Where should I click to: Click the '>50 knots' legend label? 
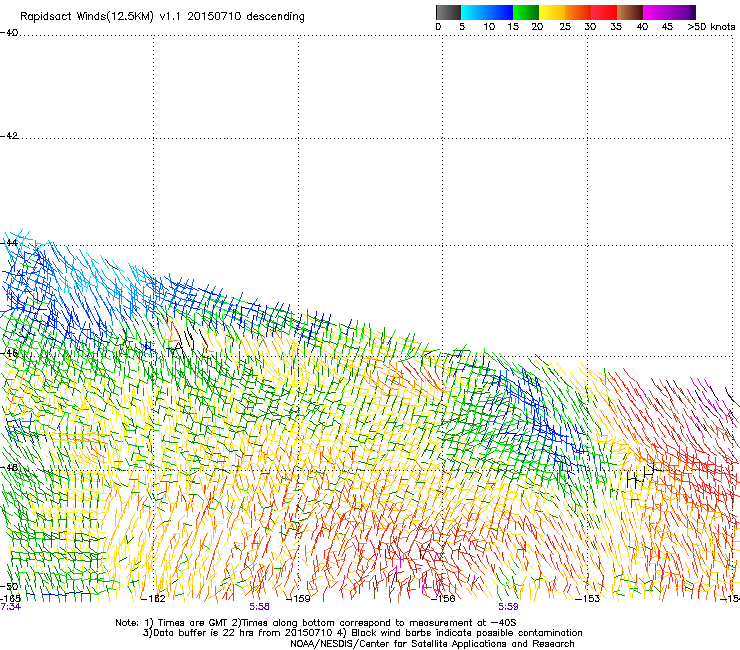pos(711,27)
